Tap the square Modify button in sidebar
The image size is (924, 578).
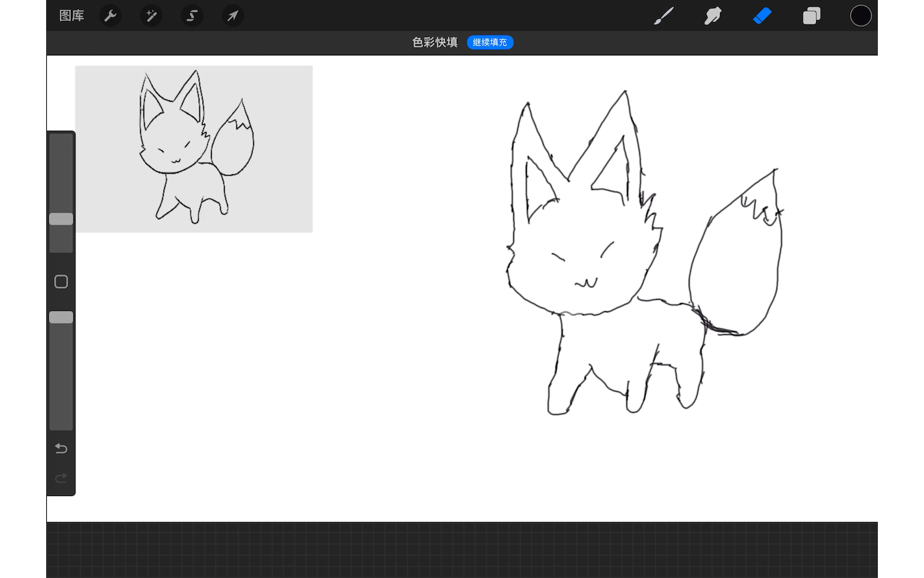(x=61, y=282)
